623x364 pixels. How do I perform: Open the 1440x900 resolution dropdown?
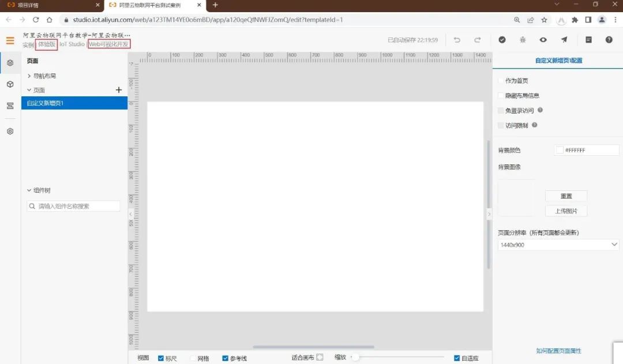pos(558,245)
